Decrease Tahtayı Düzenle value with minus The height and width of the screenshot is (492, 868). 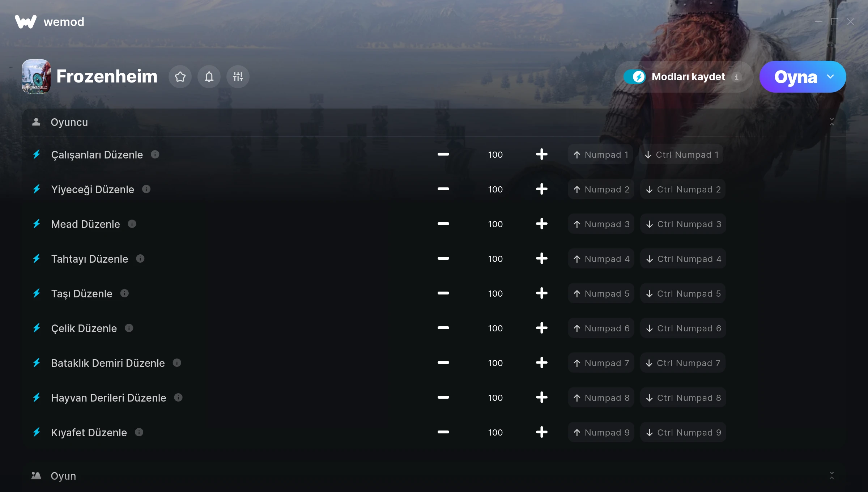(x=443, y=259)
